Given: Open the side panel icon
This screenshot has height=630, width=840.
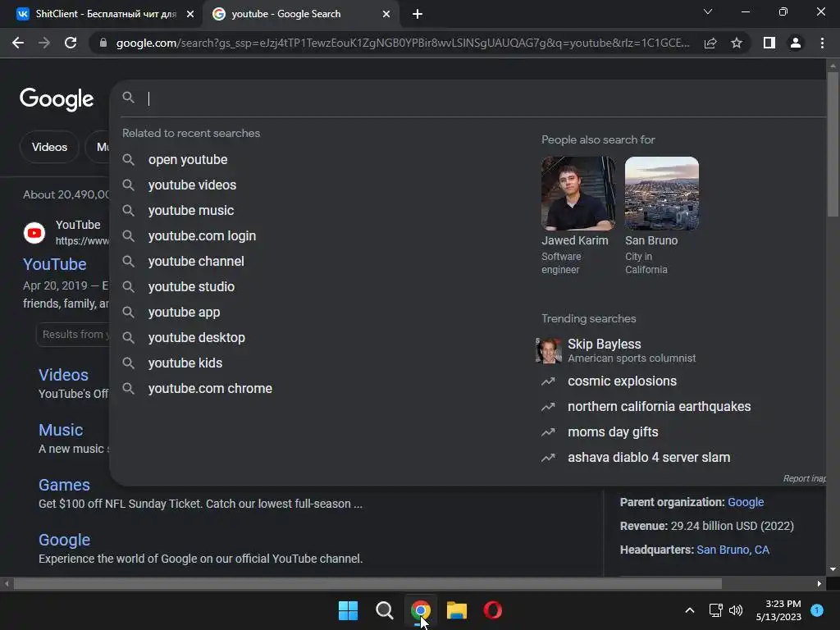Looking at the screenshot, I should (x=769, y=43).
